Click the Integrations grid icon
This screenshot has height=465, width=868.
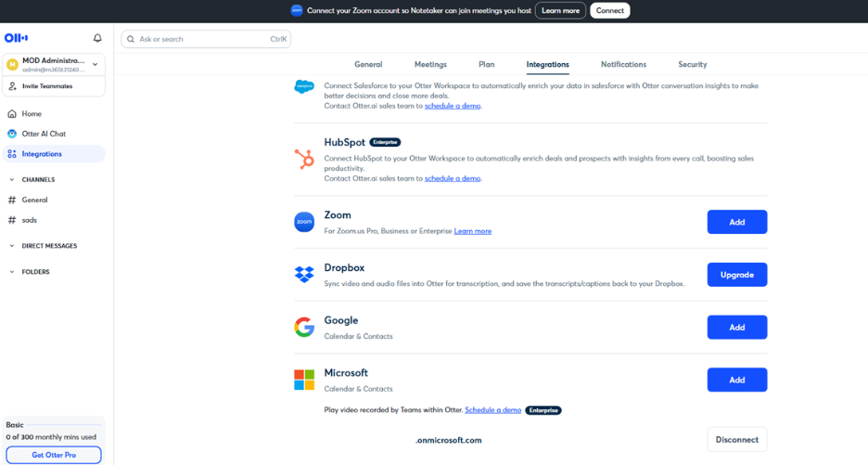coord(12,154)
